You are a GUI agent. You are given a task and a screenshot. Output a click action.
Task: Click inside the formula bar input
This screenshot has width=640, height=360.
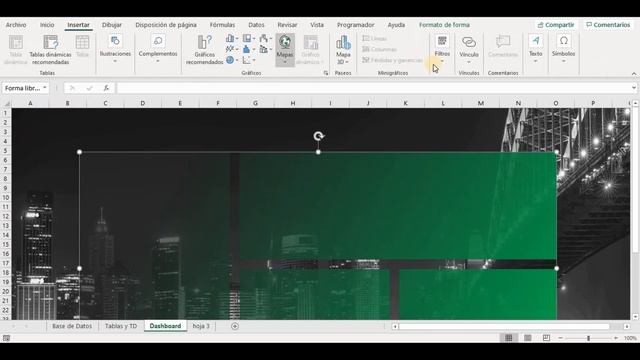(x=374, y=88)
